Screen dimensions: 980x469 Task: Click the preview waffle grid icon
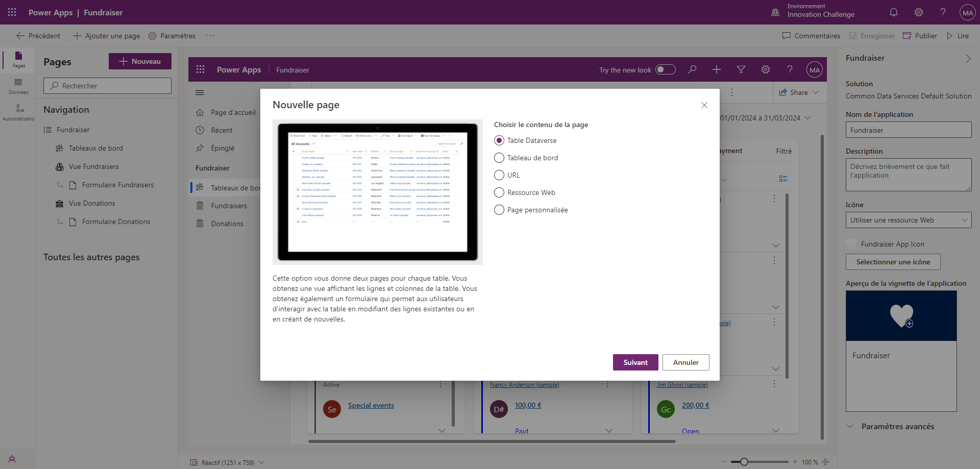point(201,69)
